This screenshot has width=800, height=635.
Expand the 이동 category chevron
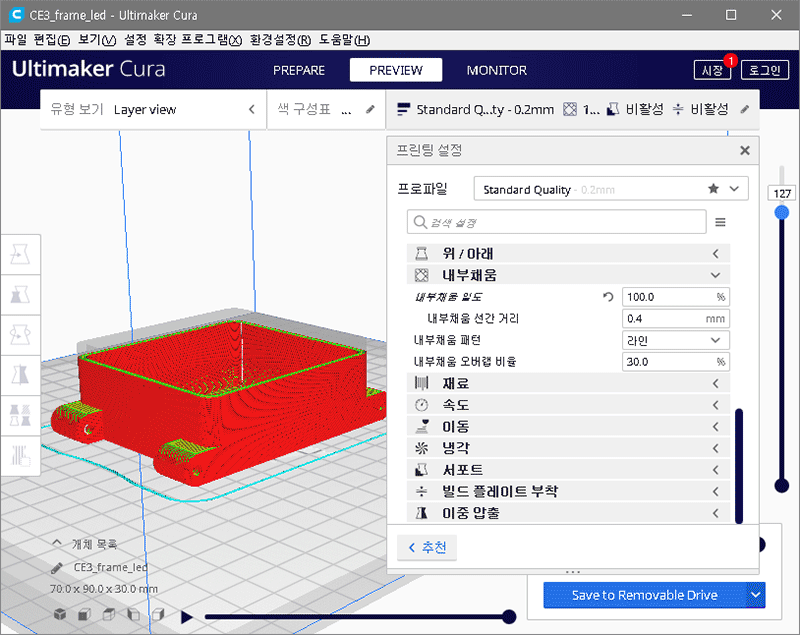pos(716,426)
